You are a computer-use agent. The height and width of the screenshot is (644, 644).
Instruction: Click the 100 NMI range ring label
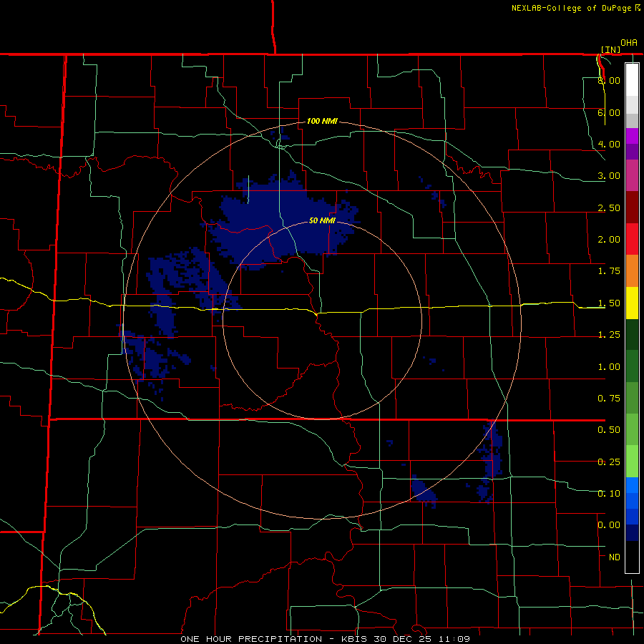point(323,121)
